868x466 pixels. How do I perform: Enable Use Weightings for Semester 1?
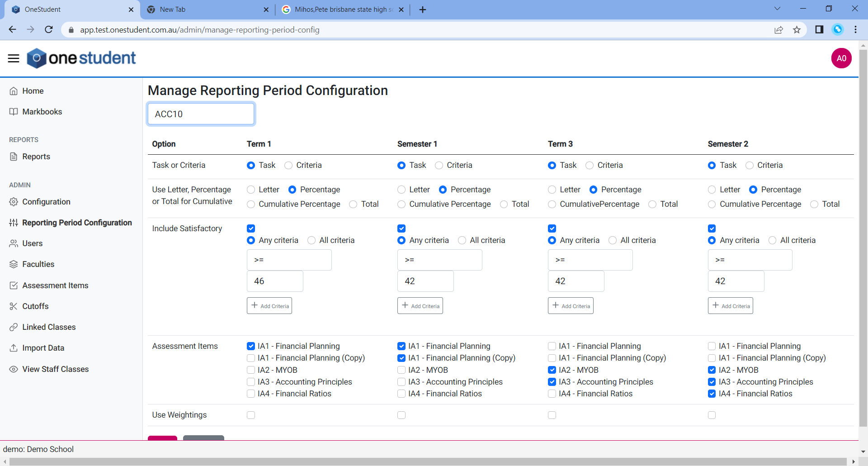click(401, 415)
